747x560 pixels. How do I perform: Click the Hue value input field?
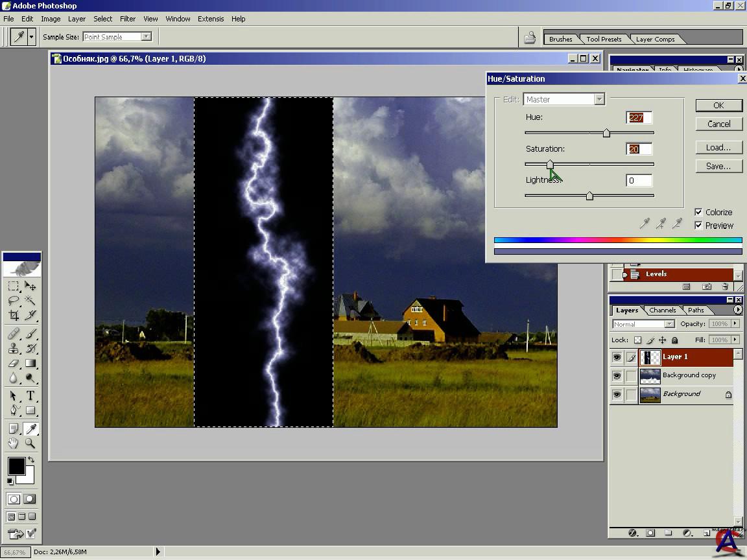639,117
